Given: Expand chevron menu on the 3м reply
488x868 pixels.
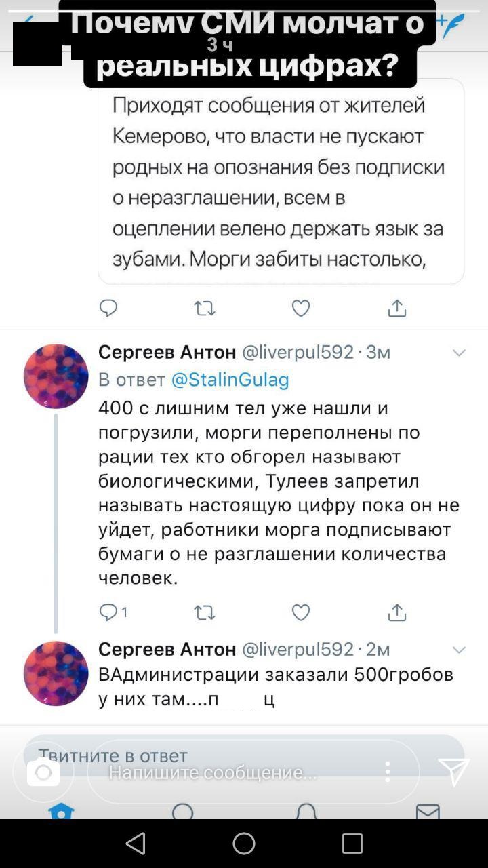Looking at the screenshot, I should pos(459,353).
